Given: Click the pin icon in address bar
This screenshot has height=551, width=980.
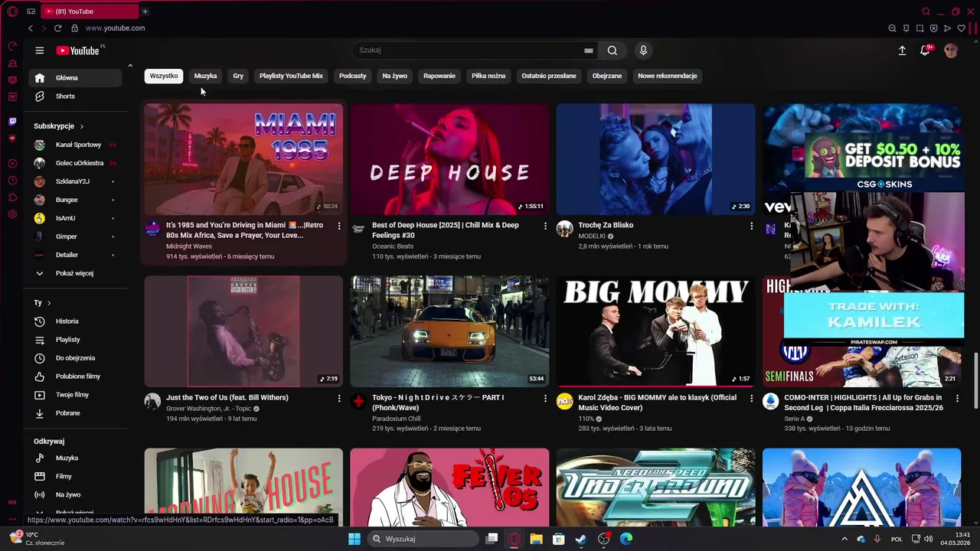Looking at the screenshot, I should coord(906,28).
